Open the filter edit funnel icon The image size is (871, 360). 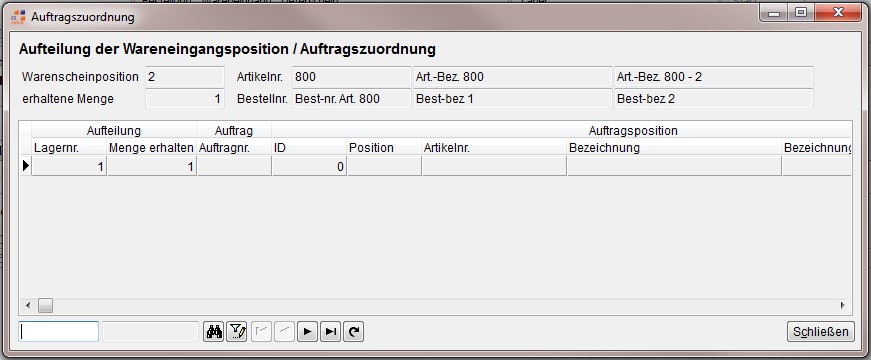[237, 332]
